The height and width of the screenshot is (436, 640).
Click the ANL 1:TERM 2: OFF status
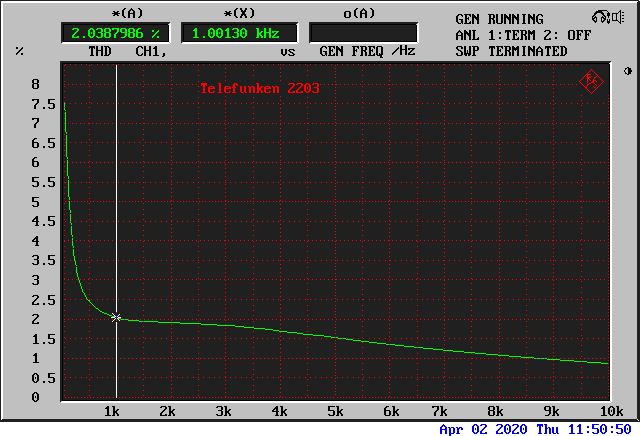pos(520,35)
